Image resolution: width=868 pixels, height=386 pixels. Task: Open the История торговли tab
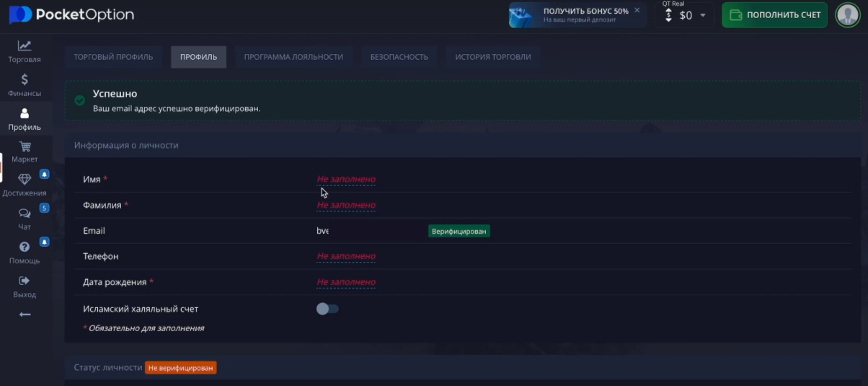coord(492,57)
